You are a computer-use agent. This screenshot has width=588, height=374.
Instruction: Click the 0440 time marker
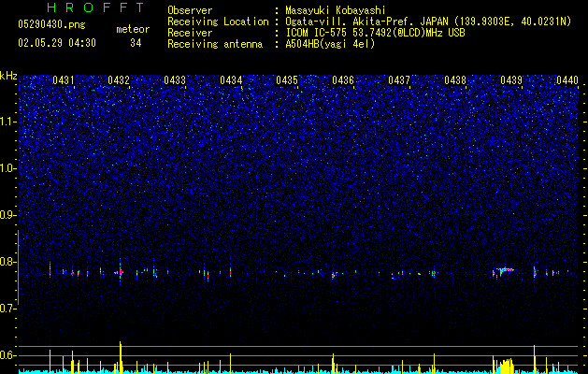coord(567,79)
